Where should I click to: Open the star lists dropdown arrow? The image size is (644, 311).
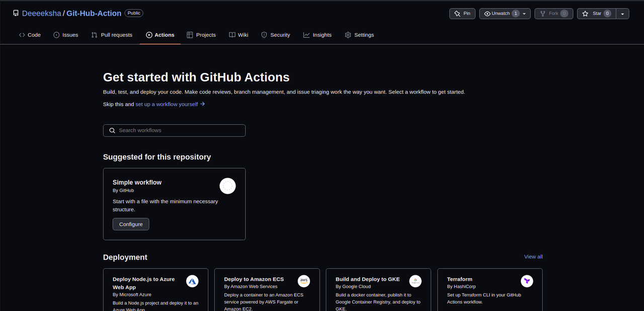[623, 14]
